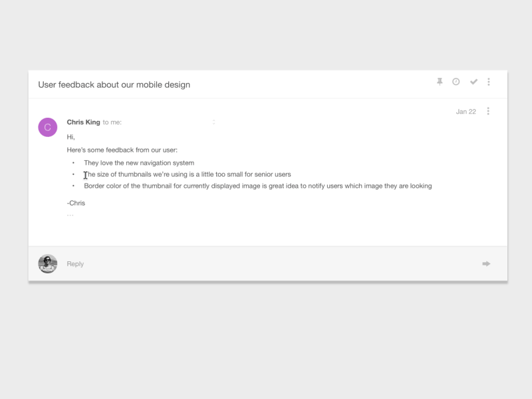Viewport: 532px width, 399px height.
Task: Open the conversation's three-dot overflow menu
Action: tap(489, 81)
